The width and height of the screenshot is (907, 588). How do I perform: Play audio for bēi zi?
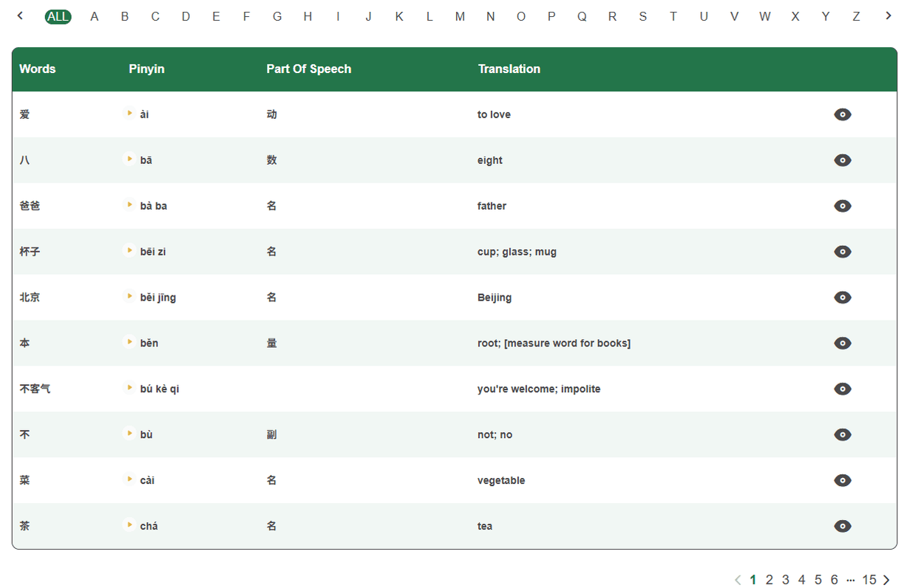point(130,251)
